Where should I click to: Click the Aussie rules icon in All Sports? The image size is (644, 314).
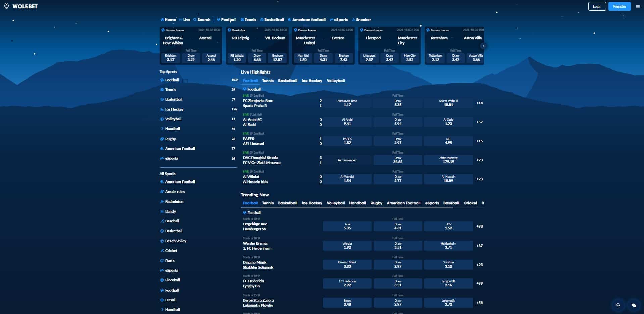coord(162,192)
